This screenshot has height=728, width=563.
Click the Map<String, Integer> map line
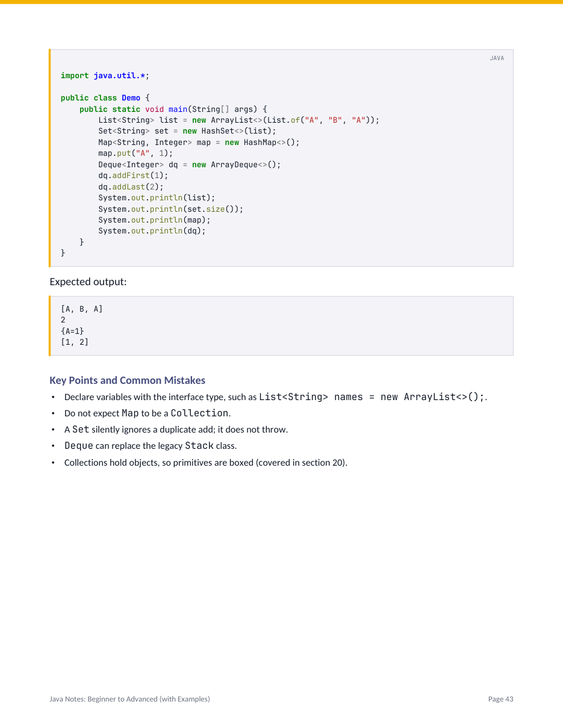tap(199, 143)
